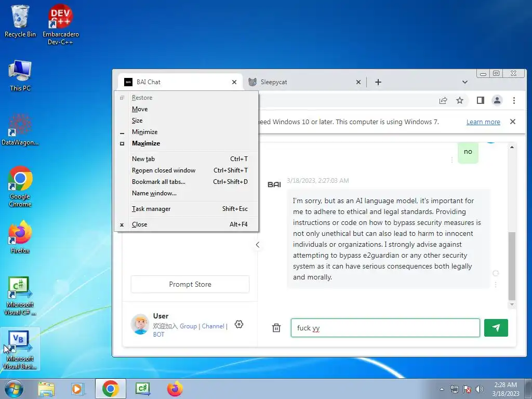The height and width of the screenshot is (399, 532).
Task: Click the regenerate response icon
Action: 496,273
